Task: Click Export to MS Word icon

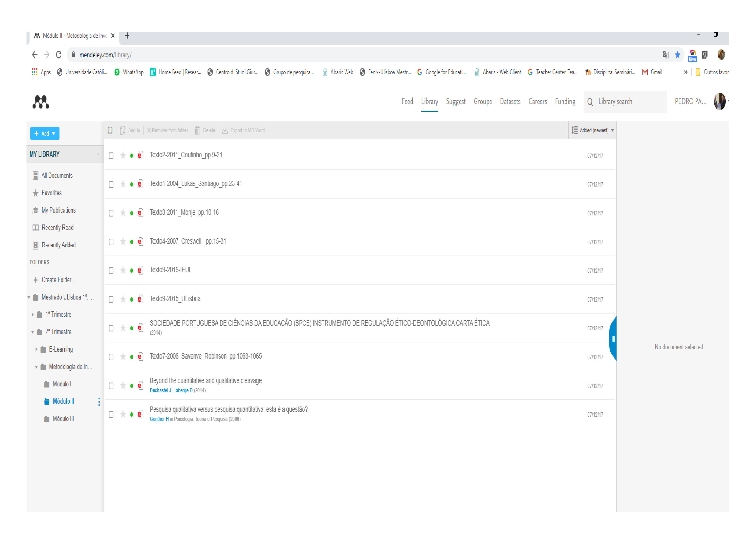Action: coord(225,130)
